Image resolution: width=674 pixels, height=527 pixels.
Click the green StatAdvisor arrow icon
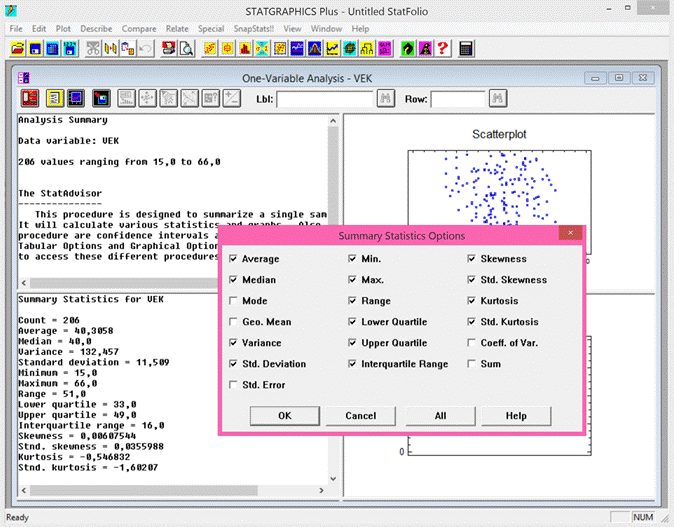(x=407, y=49)
